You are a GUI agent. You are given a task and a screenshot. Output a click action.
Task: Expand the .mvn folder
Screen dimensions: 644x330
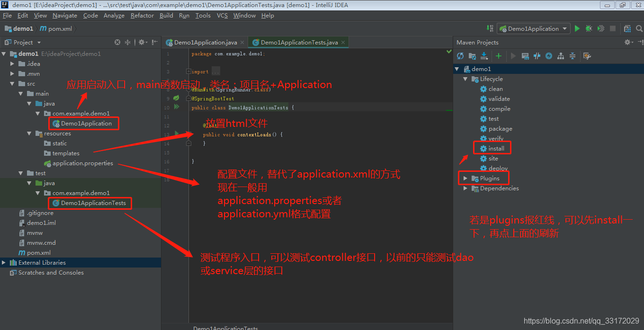[x=13, y=73]
